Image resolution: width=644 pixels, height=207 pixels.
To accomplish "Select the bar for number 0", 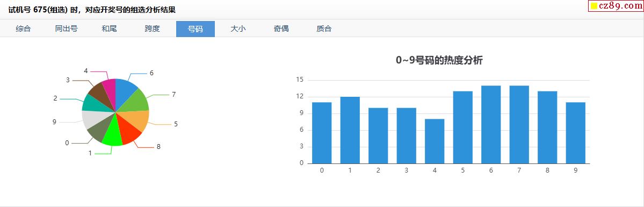I will (322, 133).
